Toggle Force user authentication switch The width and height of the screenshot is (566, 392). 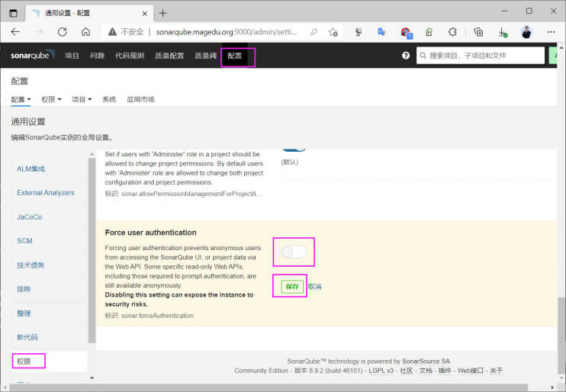tap(294, 252)
